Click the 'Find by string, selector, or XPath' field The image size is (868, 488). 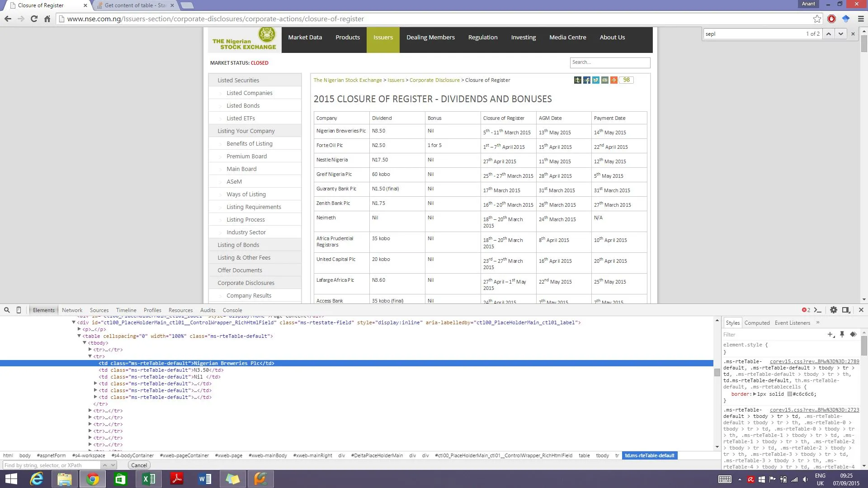pos(52,465)
